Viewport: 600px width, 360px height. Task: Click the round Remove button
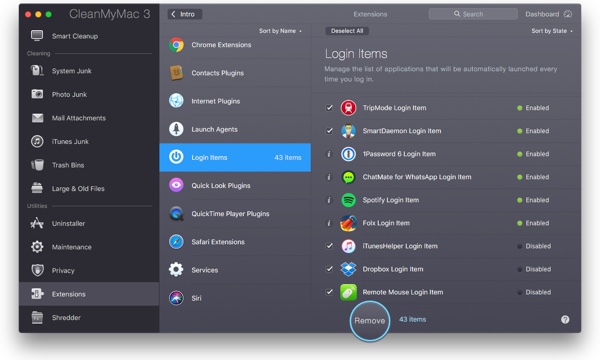point(370,321)
